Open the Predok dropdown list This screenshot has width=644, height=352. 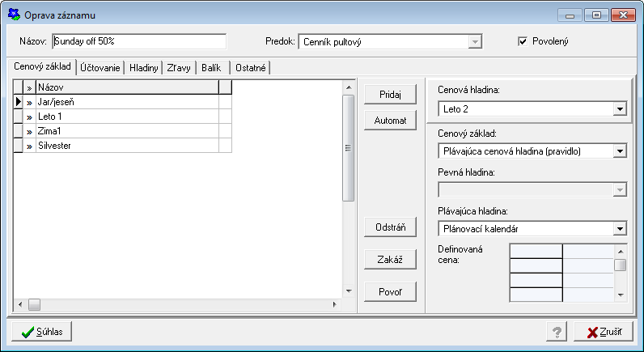(x=475, y=41)
